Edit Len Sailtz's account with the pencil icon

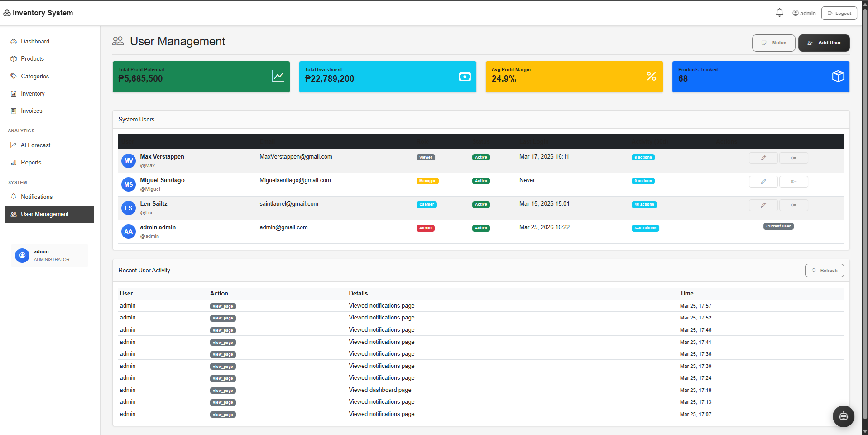[x=763, y=205]
